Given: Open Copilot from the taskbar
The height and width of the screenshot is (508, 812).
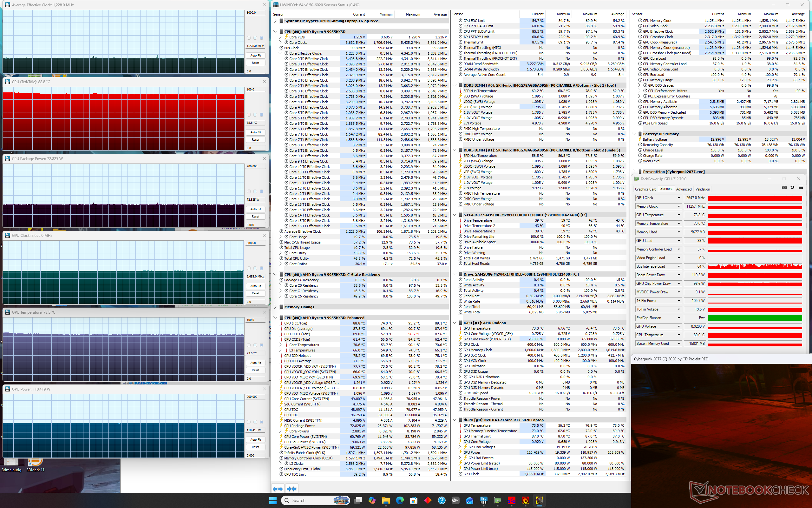Looking at the screenshot, I should coord(372,500).
